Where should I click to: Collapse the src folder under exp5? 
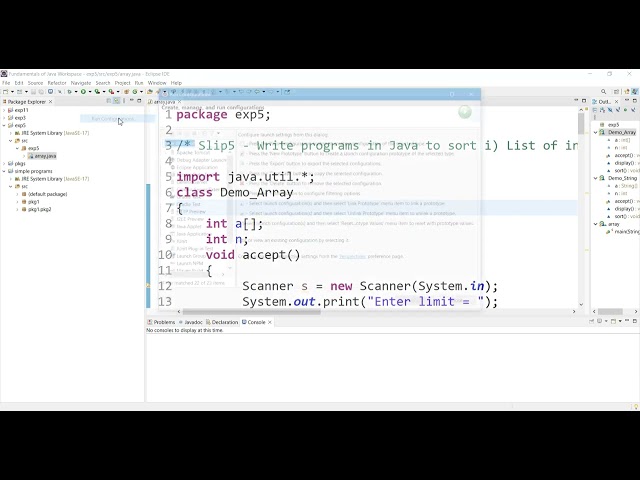(11, 141)
